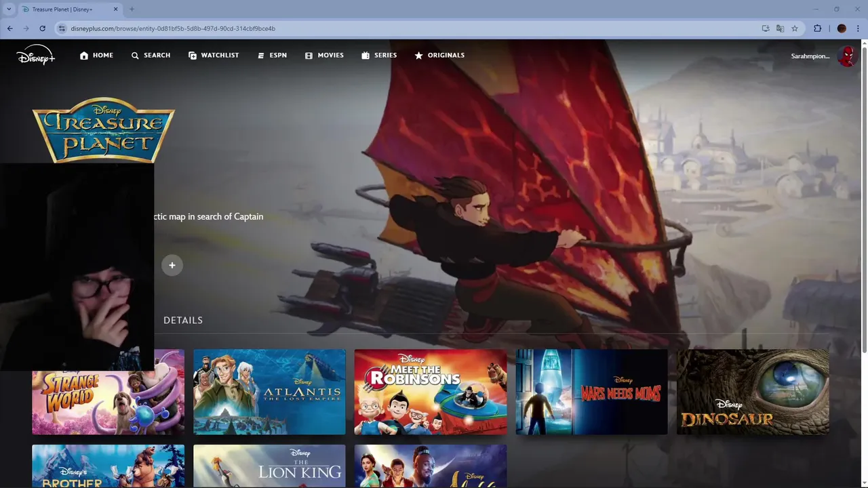Open the Chrome profile avatar
Image resolution: width=868 pixels, height=488 pixels.
pyautogui.click(x=842, y=28)
